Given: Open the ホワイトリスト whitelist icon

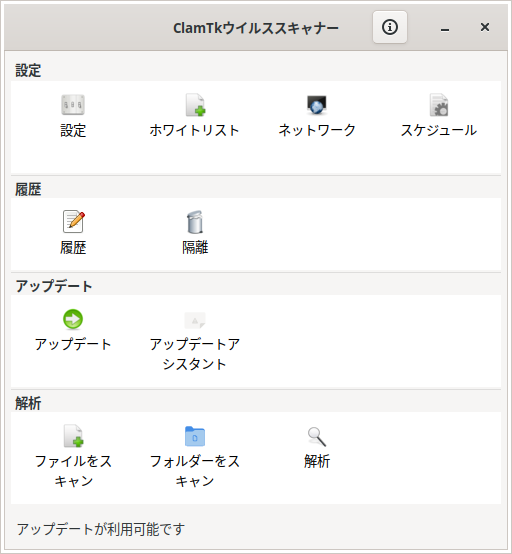Looking at the screenshot, I should click(x=195, y=105).
